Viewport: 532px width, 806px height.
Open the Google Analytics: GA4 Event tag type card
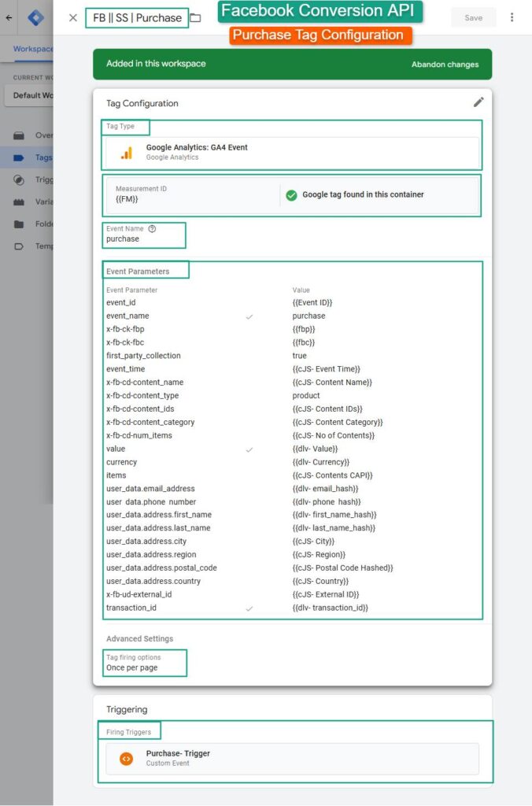tap(293, 153)
